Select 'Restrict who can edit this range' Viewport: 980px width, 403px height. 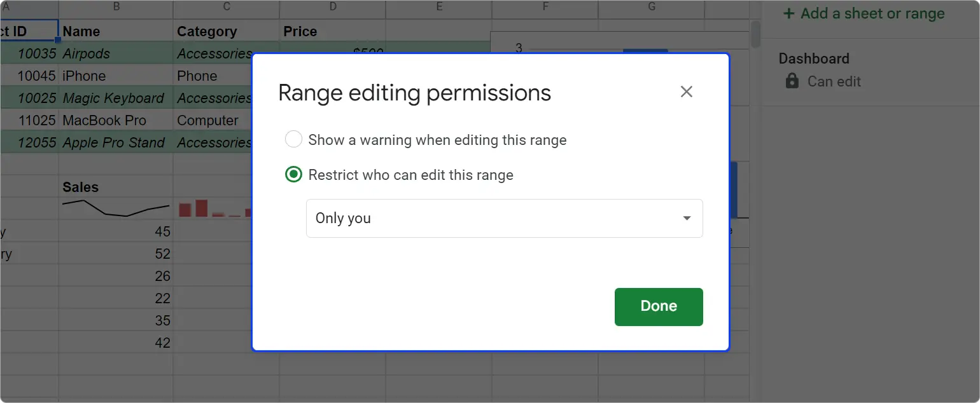pos(293,175)
